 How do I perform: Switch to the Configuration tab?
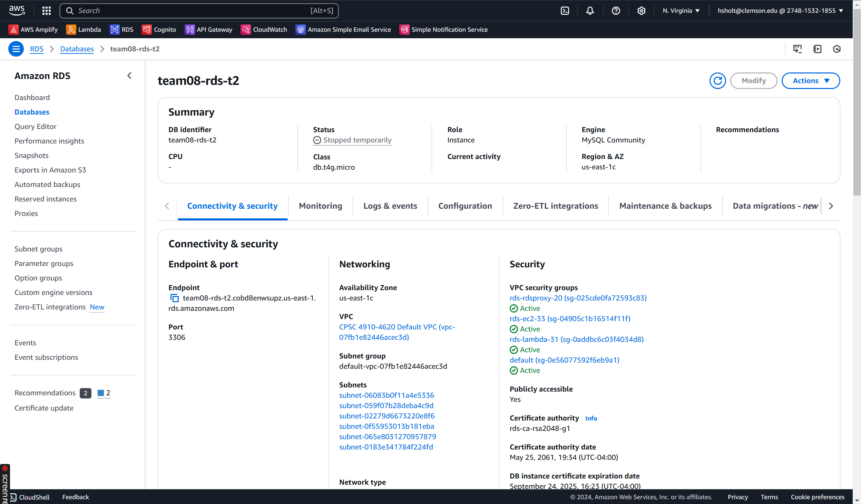tap(465, 206)
